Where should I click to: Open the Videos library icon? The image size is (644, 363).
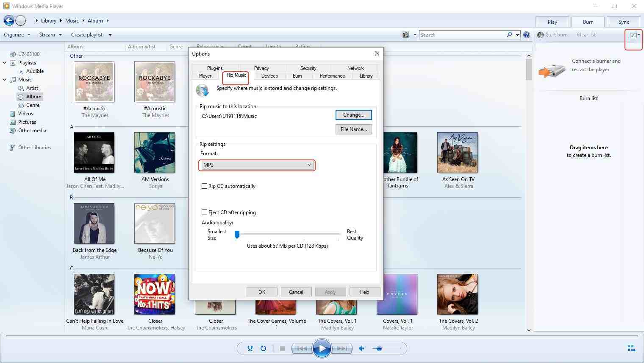pyautogui.click(x=13, y=114)
